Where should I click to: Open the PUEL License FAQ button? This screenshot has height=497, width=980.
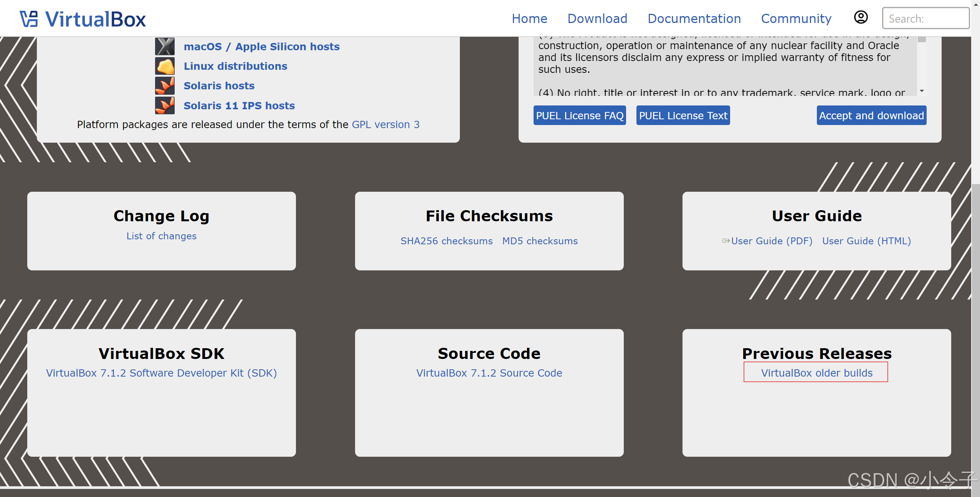coord(580,115)
